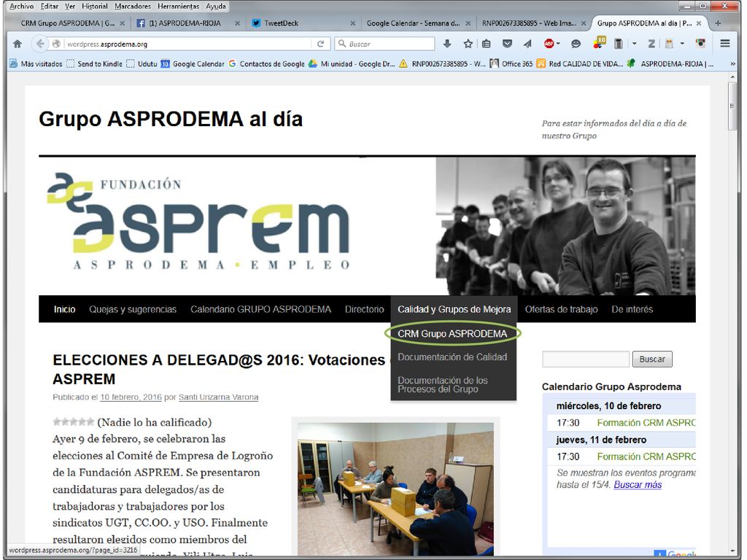The height and width of the screenshot is (560, 747).
Task: Close the TweetDeck tab
Action: 352,23
